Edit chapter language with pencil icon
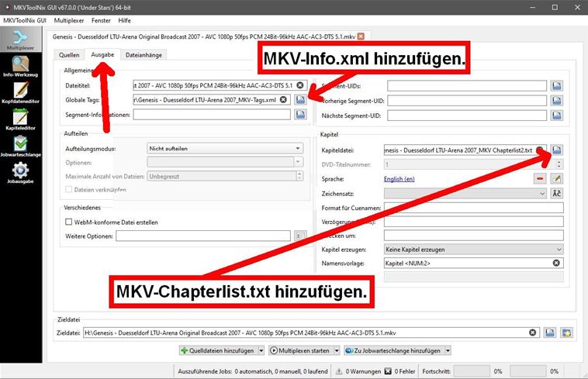Screen dimensions: 588x379 point(557,178)
